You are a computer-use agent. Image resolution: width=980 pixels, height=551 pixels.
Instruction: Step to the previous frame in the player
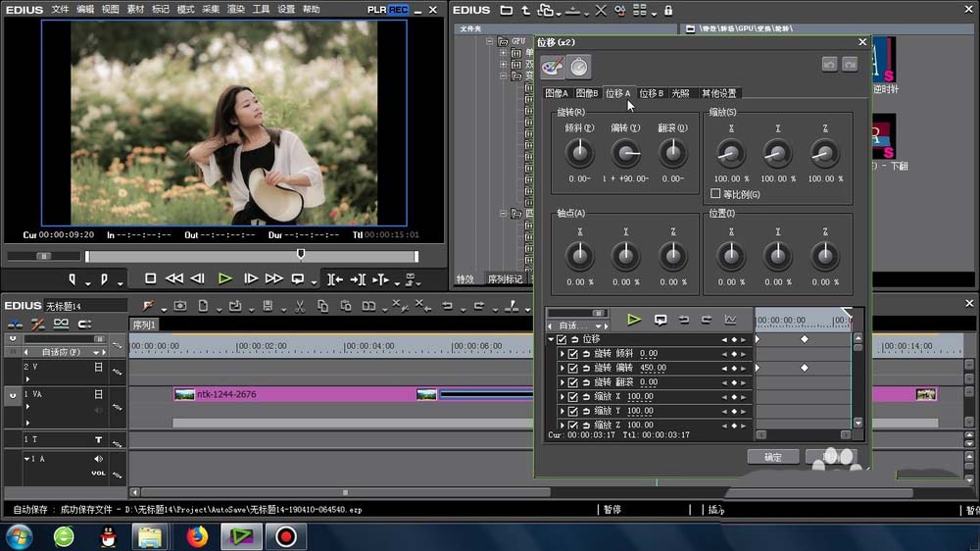tap(198, 278)
